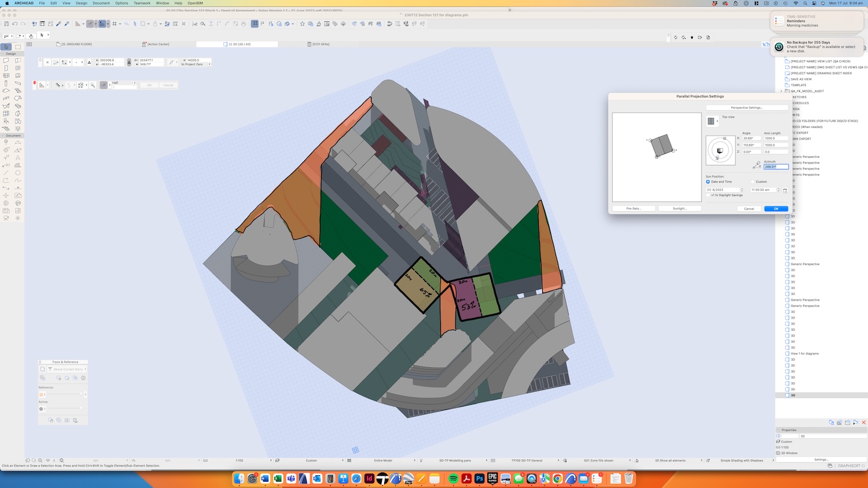This screenshot has height=488, width=868.
Task: Select the Date and Time radio button
Action: (x=708, y=182)
